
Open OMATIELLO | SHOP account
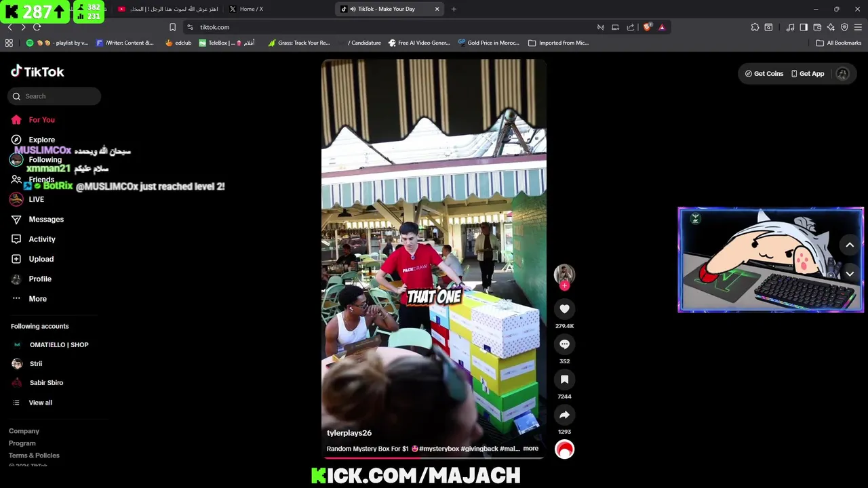50,345
